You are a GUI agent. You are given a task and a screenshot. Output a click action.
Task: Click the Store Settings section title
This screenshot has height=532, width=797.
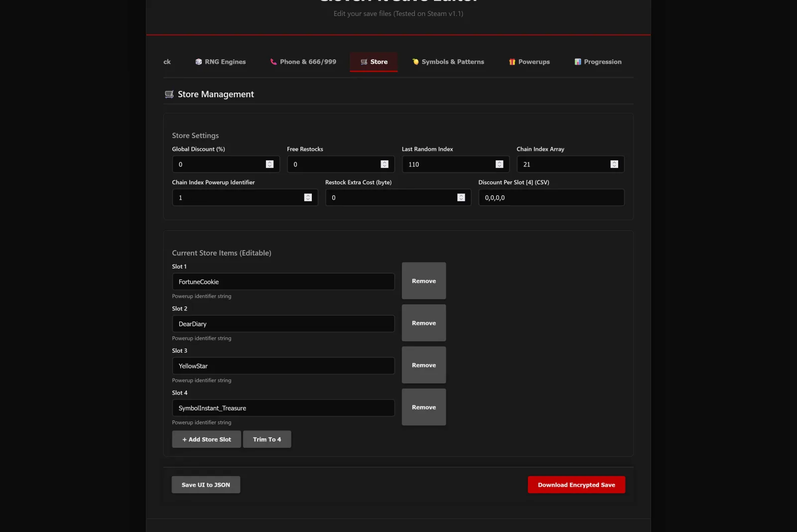click(195, 135)
